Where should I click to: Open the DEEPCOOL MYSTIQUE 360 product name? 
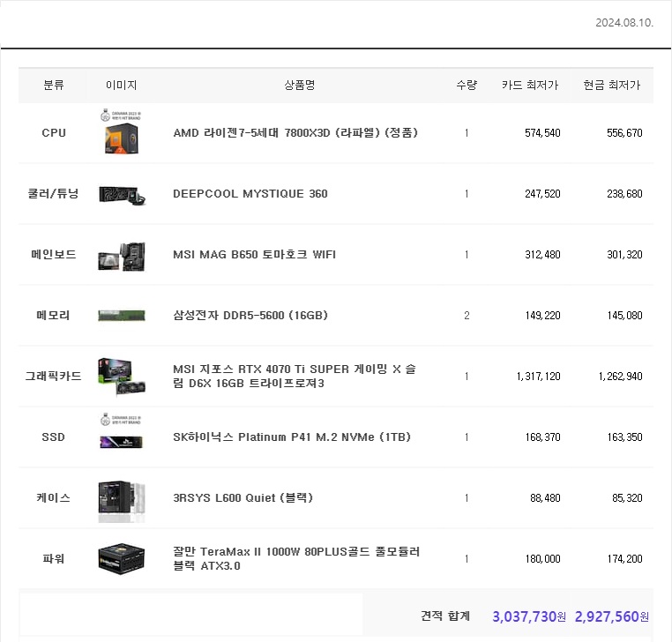point(250,194)
